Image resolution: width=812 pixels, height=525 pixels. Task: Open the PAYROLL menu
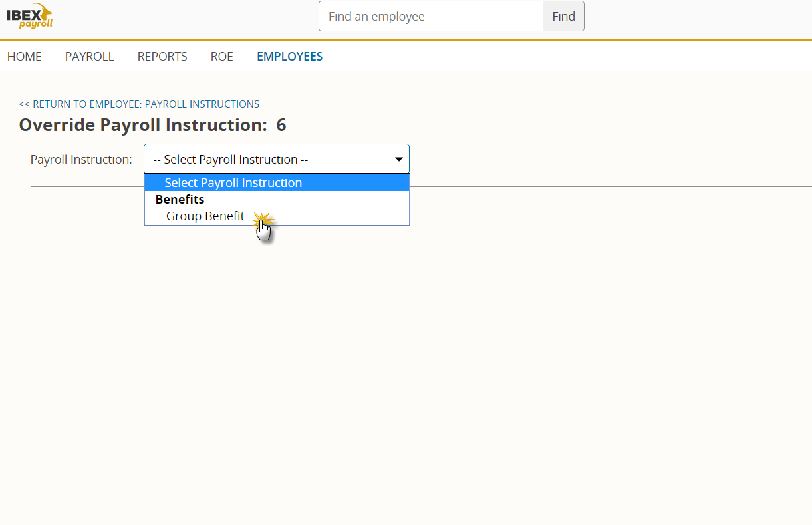[x=90, y=57]
